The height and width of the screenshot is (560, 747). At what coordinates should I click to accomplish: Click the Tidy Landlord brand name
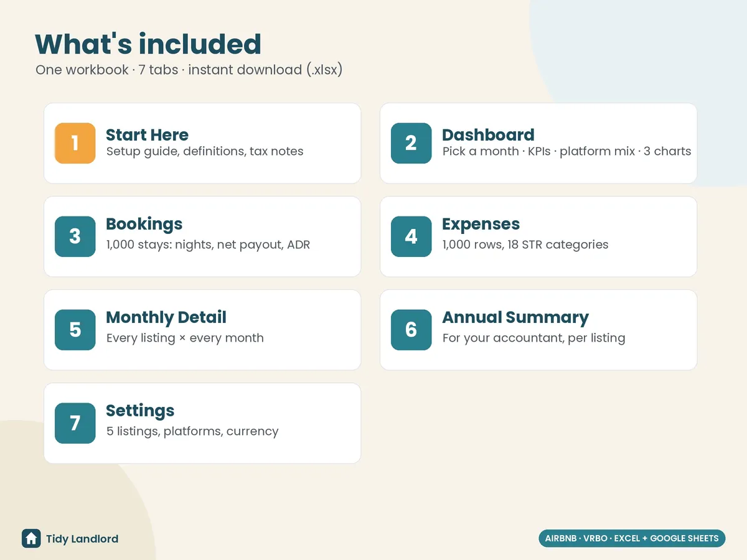(82, 539)
